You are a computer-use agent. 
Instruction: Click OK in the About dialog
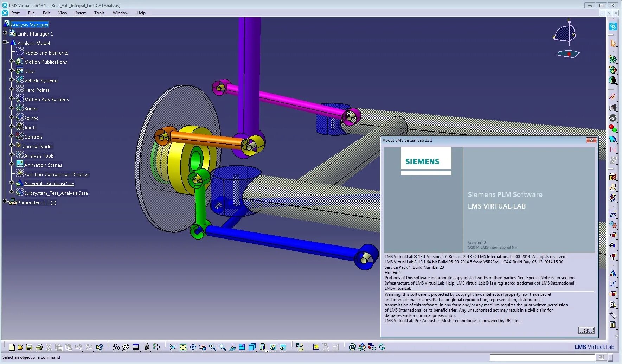(x=586, y=330)
